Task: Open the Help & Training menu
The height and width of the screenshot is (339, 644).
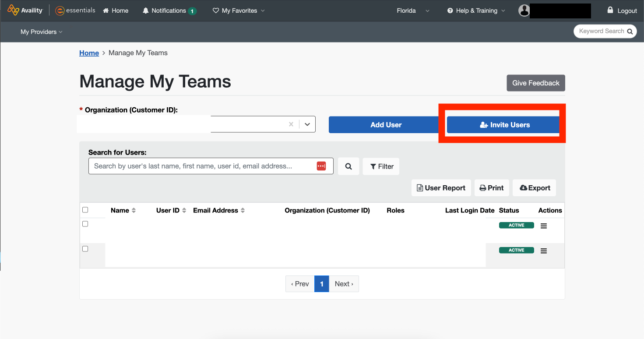Action: click(476, 11)
